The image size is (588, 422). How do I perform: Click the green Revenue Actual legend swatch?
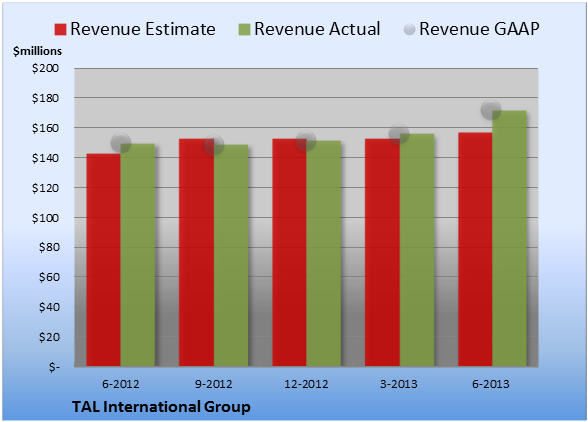(x=244, y=30)
